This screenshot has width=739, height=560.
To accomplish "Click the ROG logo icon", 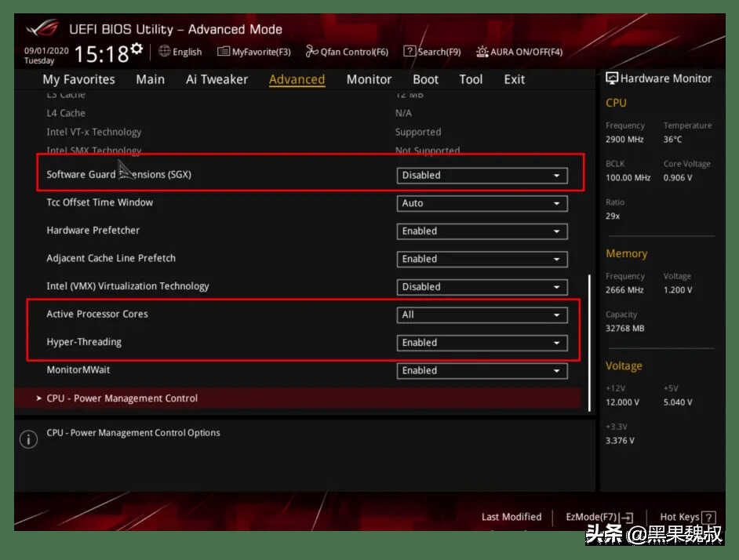I will (43, 27).
